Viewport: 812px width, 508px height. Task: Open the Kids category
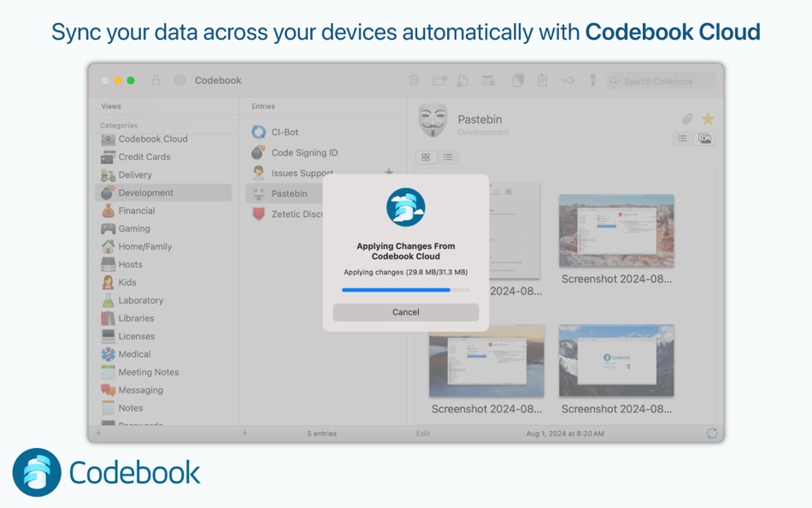click(163, 282)
